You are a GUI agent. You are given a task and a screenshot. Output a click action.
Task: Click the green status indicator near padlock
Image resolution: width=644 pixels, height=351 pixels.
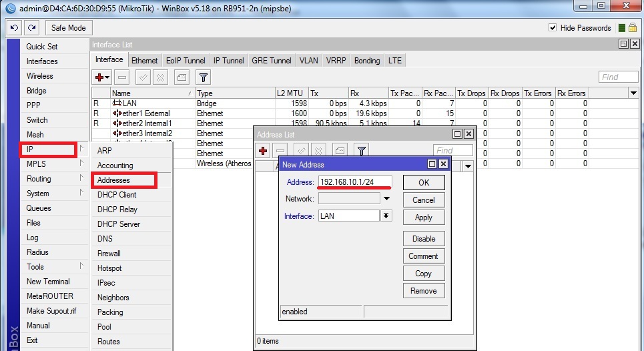[x=622, y=28]
